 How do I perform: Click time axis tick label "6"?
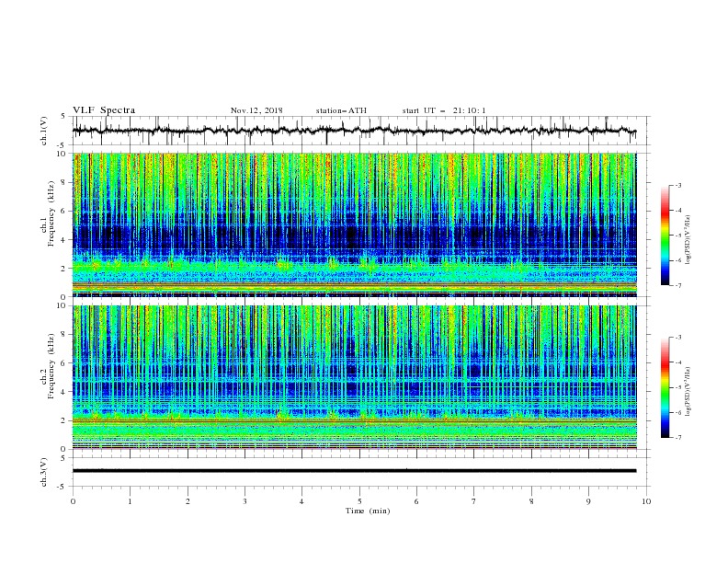pos(416,501)
